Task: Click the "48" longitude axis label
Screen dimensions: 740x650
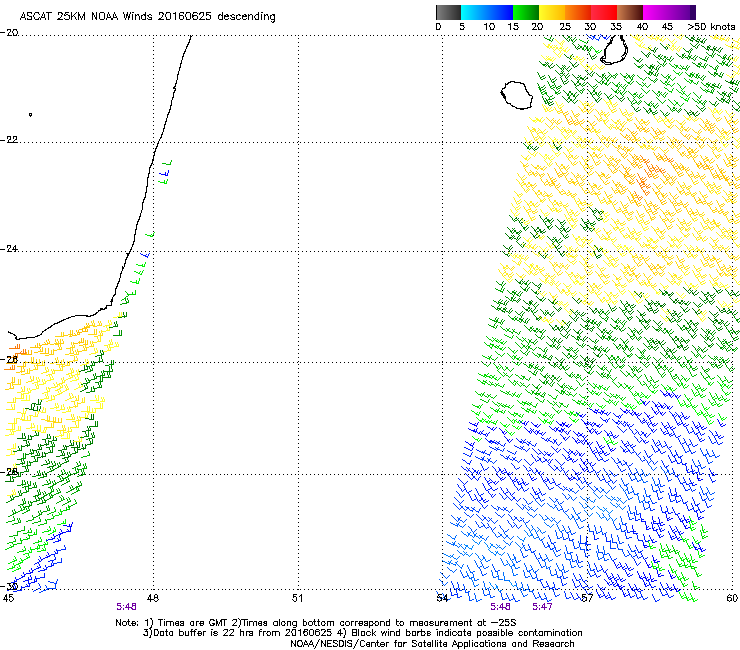Action: 152,598
